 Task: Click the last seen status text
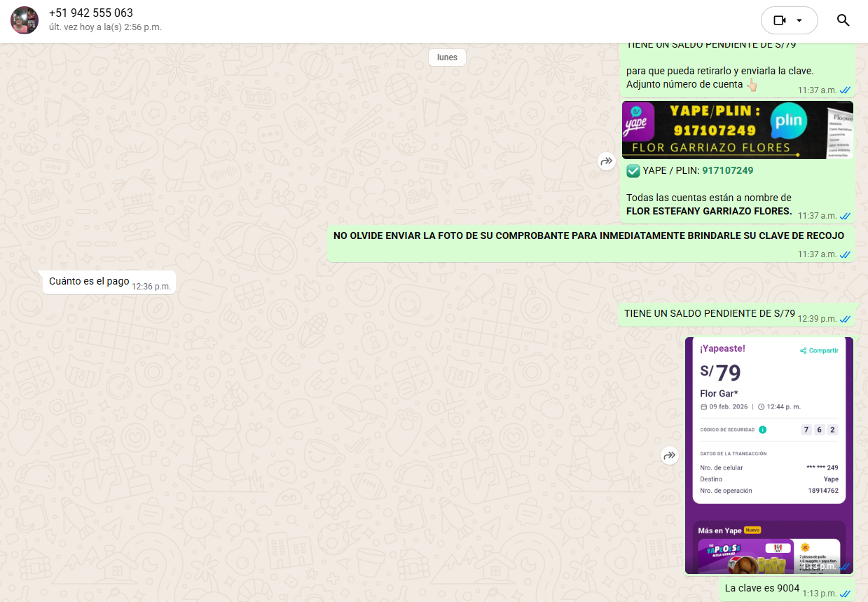pyautogui.click(x=105, y=27)
